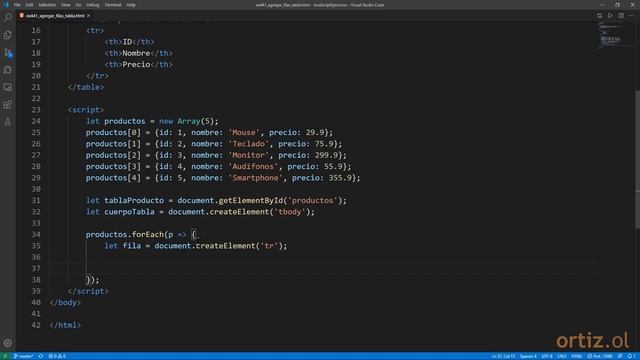Screen dimensions: 640x360
Task: Open the Source Control view
Action: pos(8,53)
